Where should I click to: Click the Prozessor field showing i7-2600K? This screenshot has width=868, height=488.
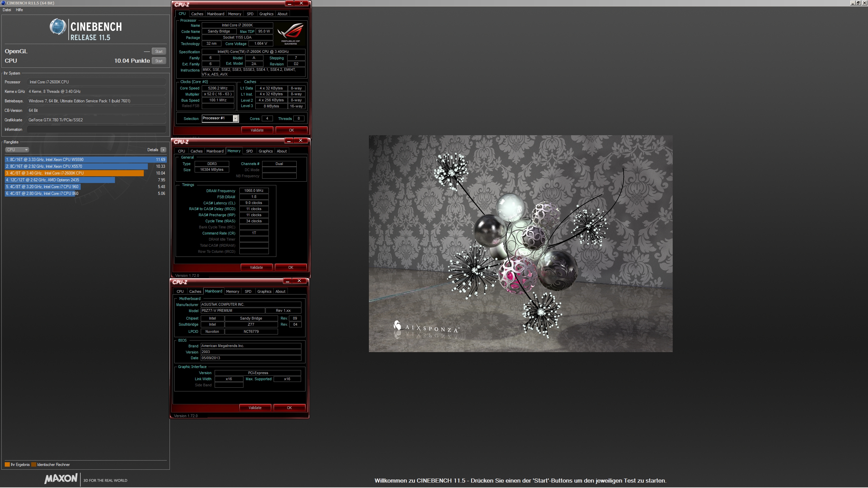(97, 82)
